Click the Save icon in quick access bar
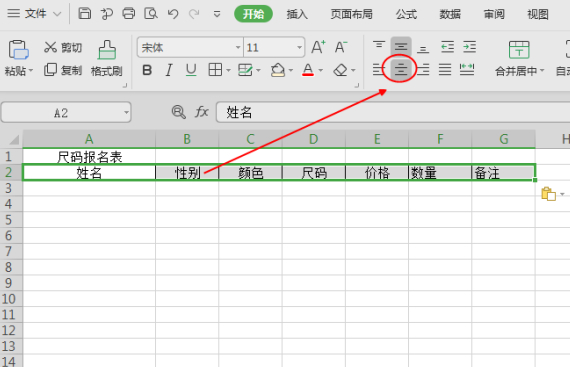Viewport: 570px width, 367px height. (x=85, y=13)
